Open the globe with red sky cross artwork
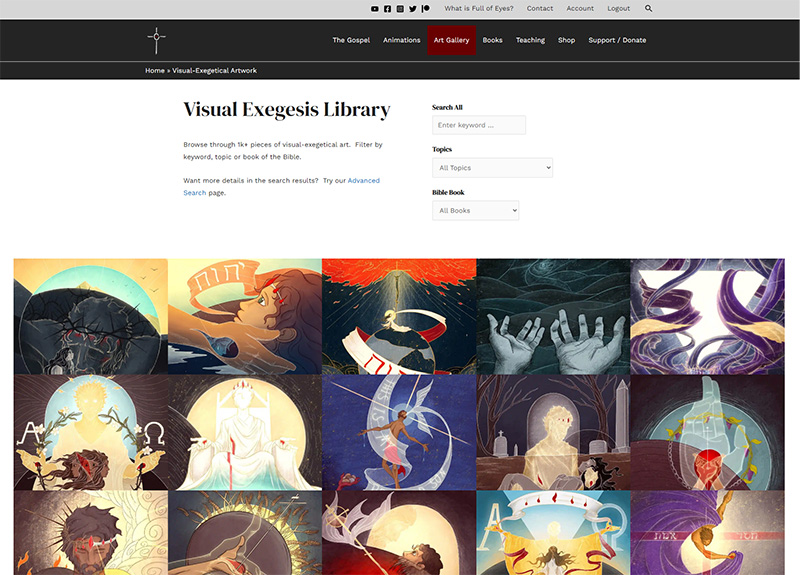The image size is (800, 575). (399, 316)
